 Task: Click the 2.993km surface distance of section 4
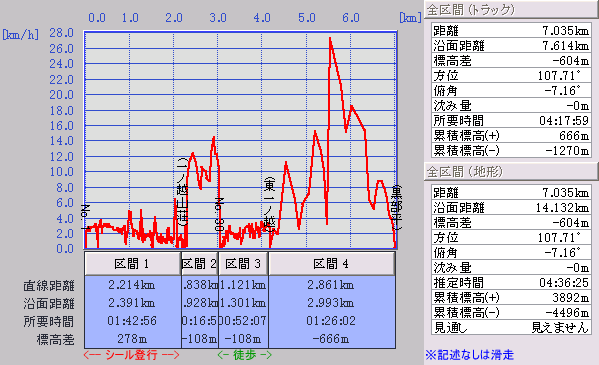coord(331,303)
